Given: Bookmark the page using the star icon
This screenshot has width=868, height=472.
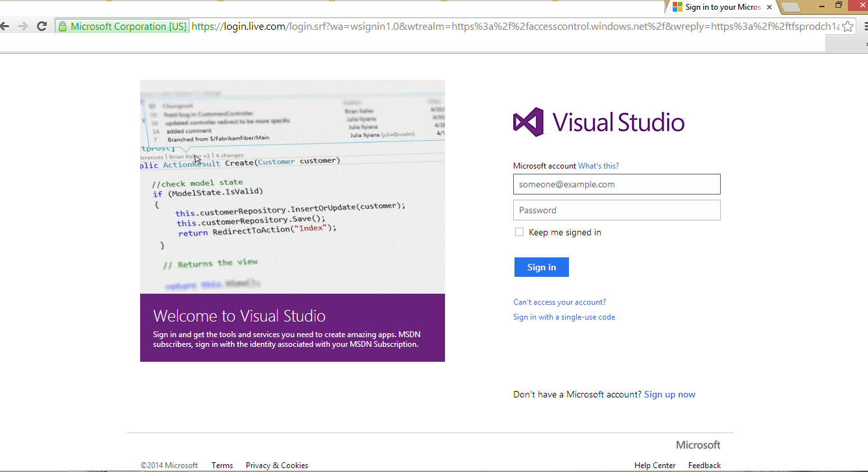Looking at the screenshot, I should click(x=848, y=26).
